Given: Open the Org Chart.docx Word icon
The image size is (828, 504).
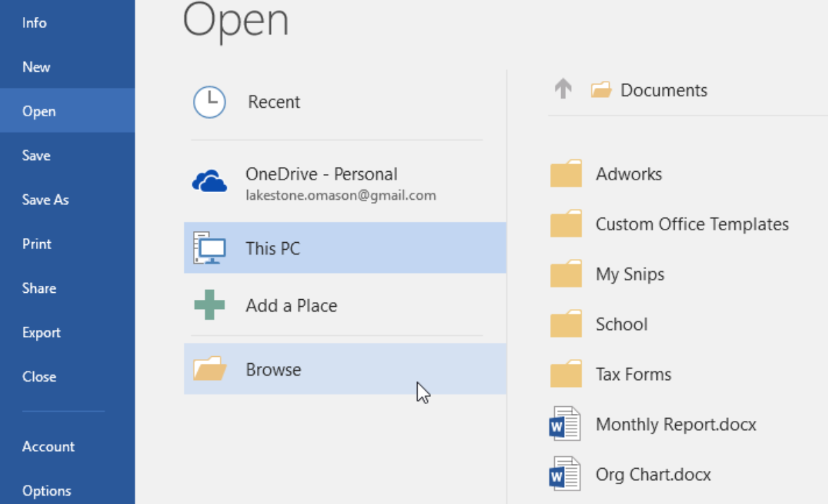Looking at the screenshot, I should (565, 474).
